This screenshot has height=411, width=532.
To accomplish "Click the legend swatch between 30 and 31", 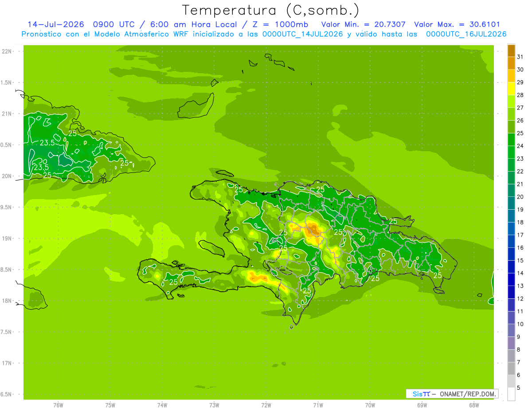I will point(511,63).
